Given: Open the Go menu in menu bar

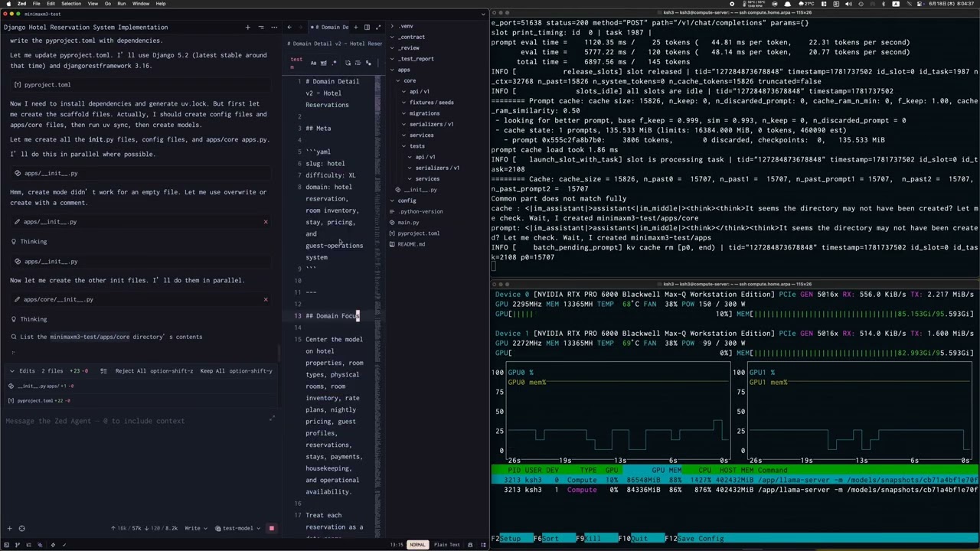Looking at the screenshot, I should click(107, 4).
